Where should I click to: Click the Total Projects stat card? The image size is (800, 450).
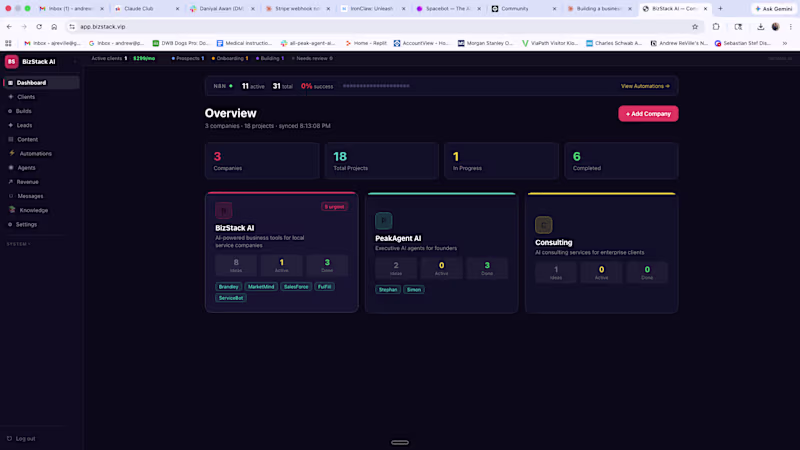pyautogui.click(x=382, y=161)
